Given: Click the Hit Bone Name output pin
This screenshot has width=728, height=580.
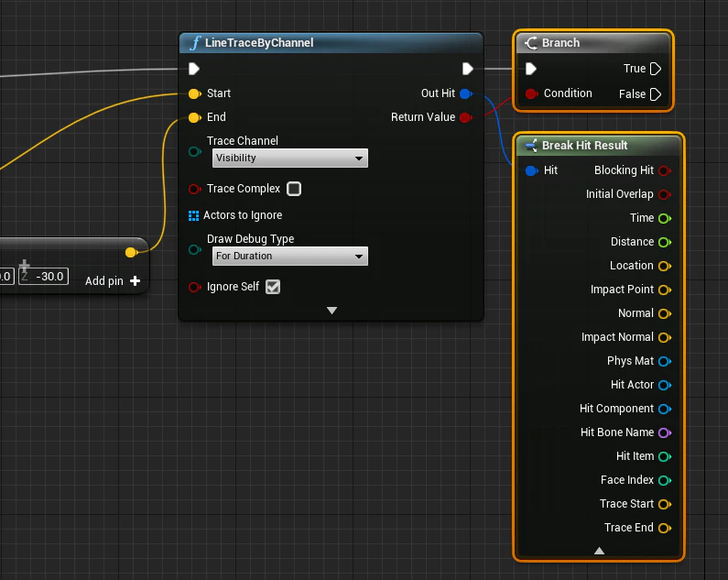Looking at the screenshot, I should [x=665, y=432].
